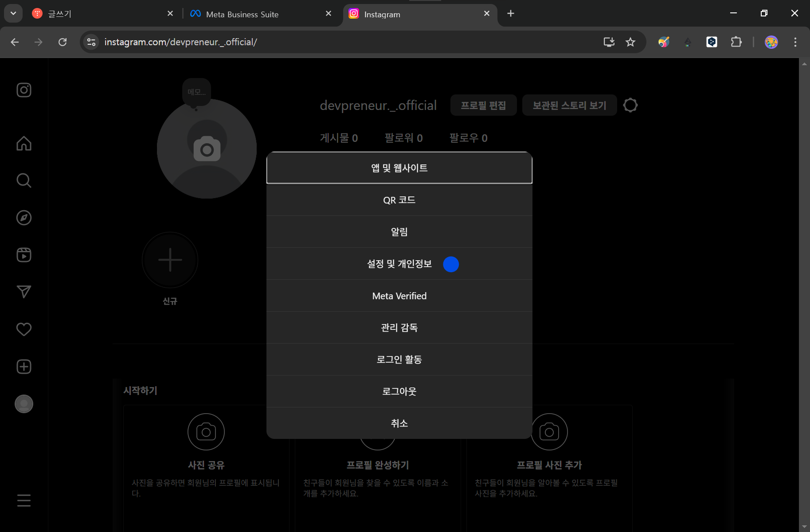The height and width of the screenshot is (532, 810).
Task: Open Explore with the compass icon
Action: click(x=24, y=218)
